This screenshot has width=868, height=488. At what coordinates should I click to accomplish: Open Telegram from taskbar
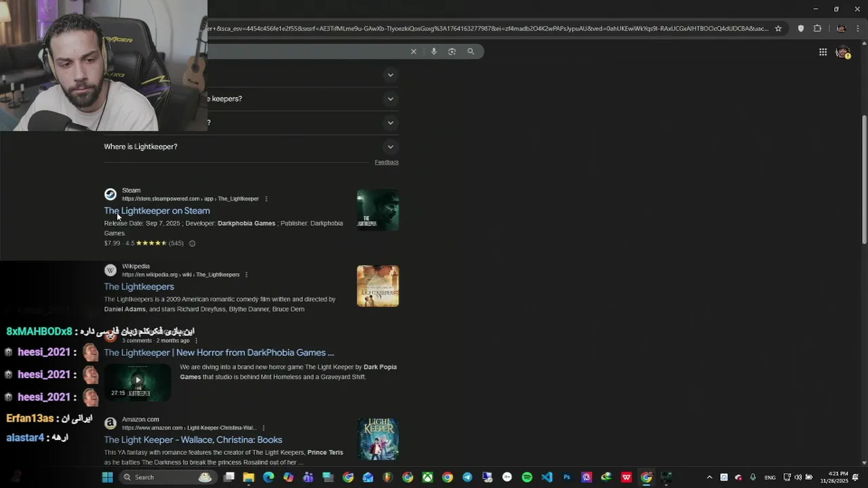point(467,477)
